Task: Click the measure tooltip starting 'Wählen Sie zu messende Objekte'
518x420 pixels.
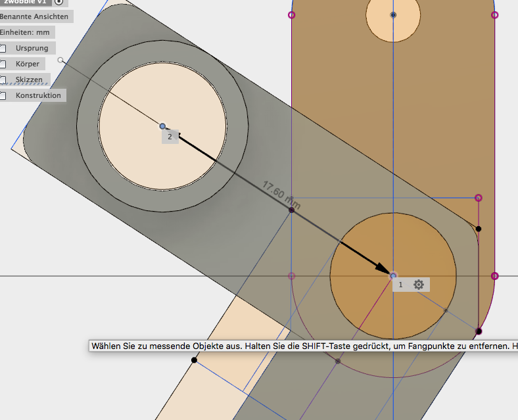Action: pos(303,346)
